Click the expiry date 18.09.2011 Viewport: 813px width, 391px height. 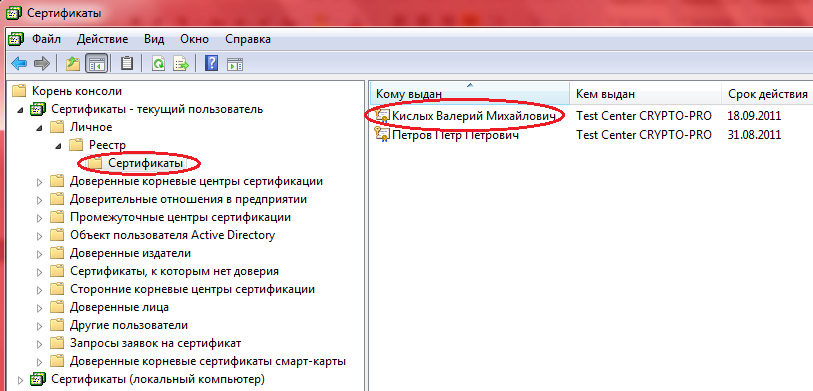point(754,116)
